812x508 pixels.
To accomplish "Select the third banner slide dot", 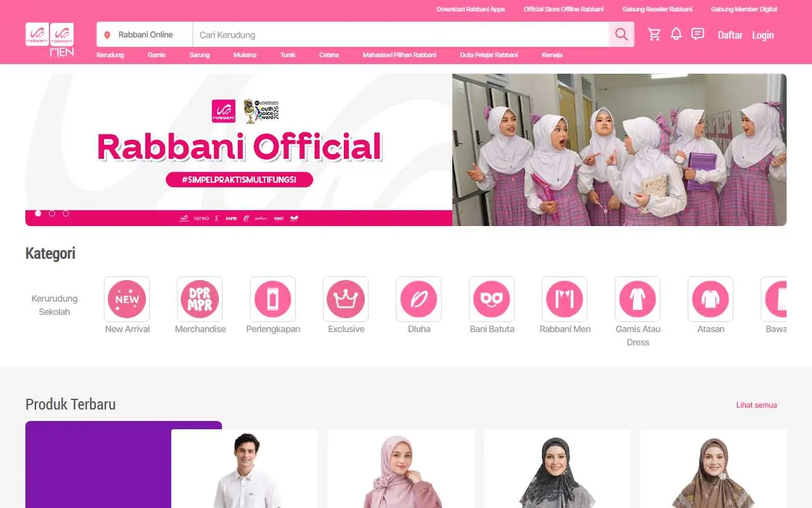I will pyautogui.click(x=66, y=213).
